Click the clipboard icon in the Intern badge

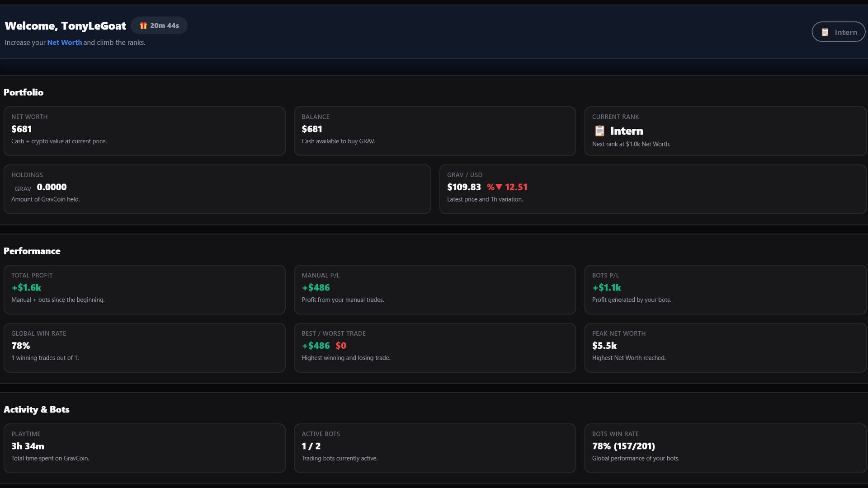point(825,32)
